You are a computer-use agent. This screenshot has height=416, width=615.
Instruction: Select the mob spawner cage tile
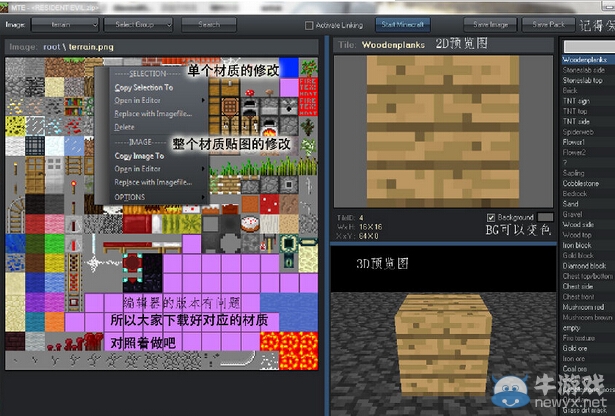(x=35, y=145)
